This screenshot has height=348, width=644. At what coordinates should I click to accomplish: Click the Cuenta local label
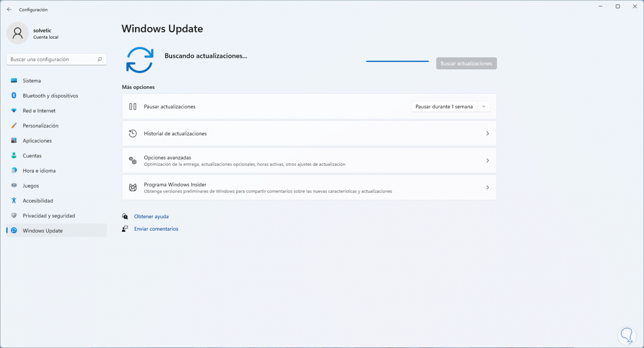click(x=46, y=37)
